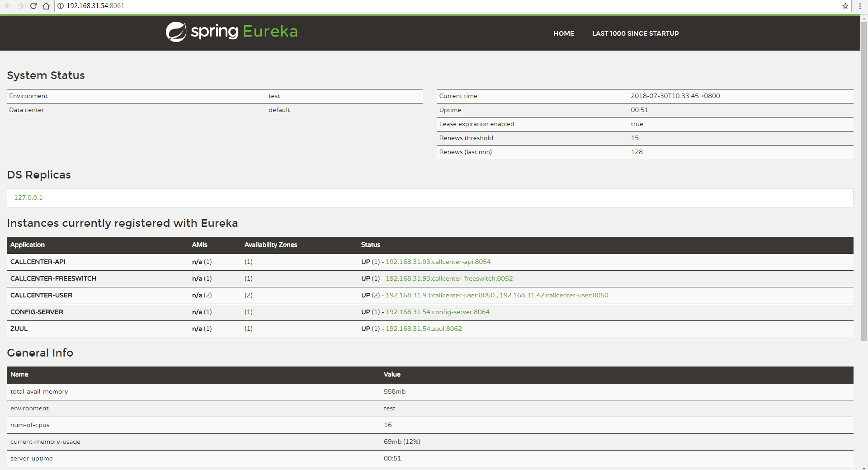The width and height of the screenshot is (868, 470).
Task: Select the CALLCENTER-API application name
Action: tap(38, 262)
